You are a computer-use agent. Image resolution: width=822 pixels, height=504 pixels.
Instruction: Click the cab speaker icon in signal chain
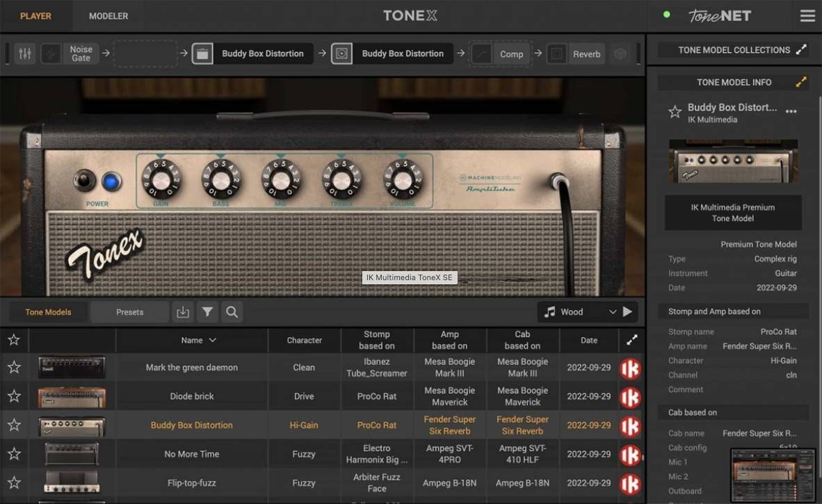pyautogui.click(x=341, y=54)
